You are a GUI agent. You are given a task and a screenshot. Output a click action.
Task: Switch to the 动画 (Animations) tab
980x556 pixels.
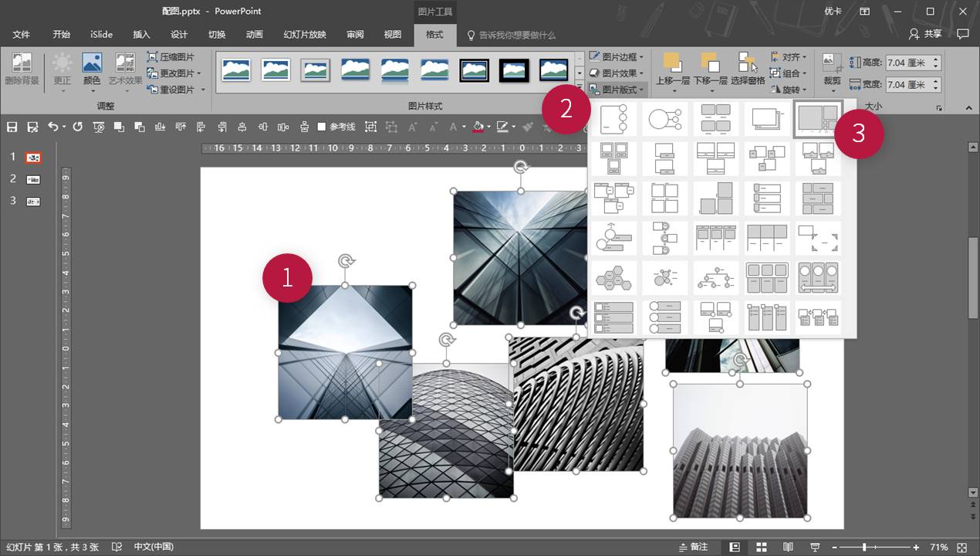coord(254,35)
